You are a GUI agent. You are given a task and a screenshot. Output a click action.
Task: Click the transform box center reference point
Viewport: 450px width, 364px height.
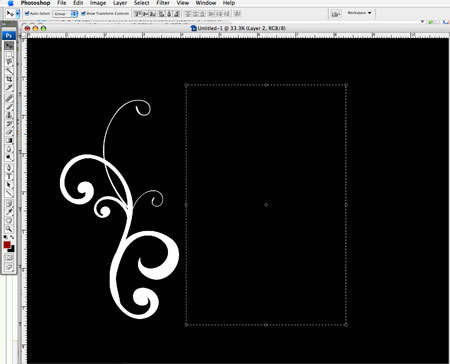coord(266,204)
